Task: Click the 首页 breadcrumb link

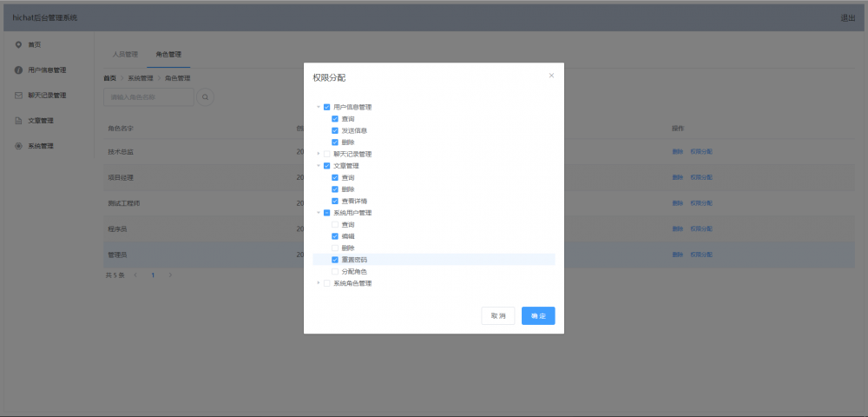Action: pyautogui.click(x=110, y=79)
